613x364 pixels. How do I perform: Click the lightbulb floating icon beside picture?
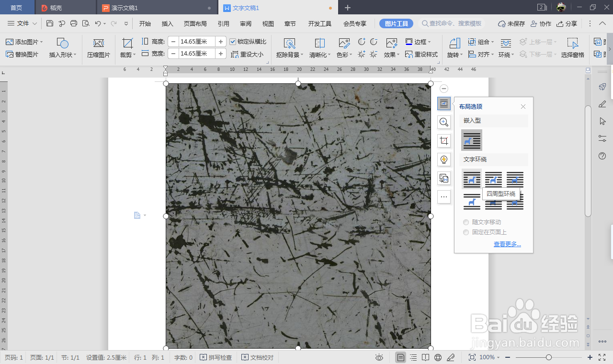coord(444,159)
